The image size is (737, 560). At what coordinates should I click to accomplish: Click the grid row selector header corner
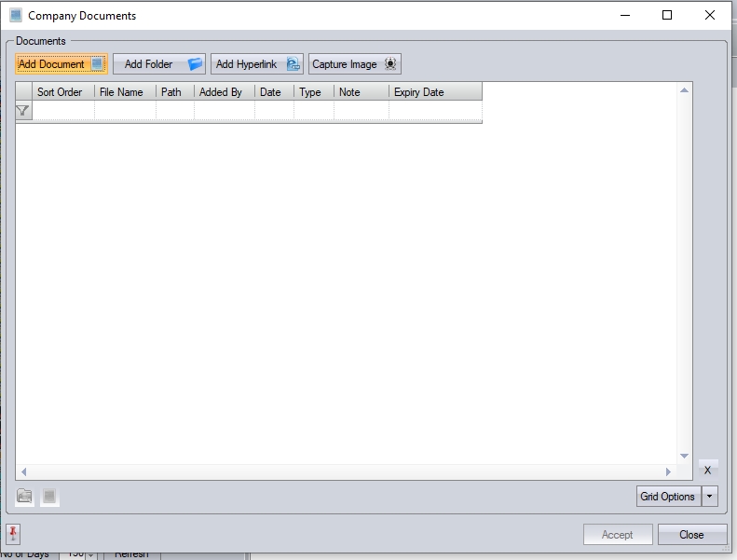click(x=23, y=91)
